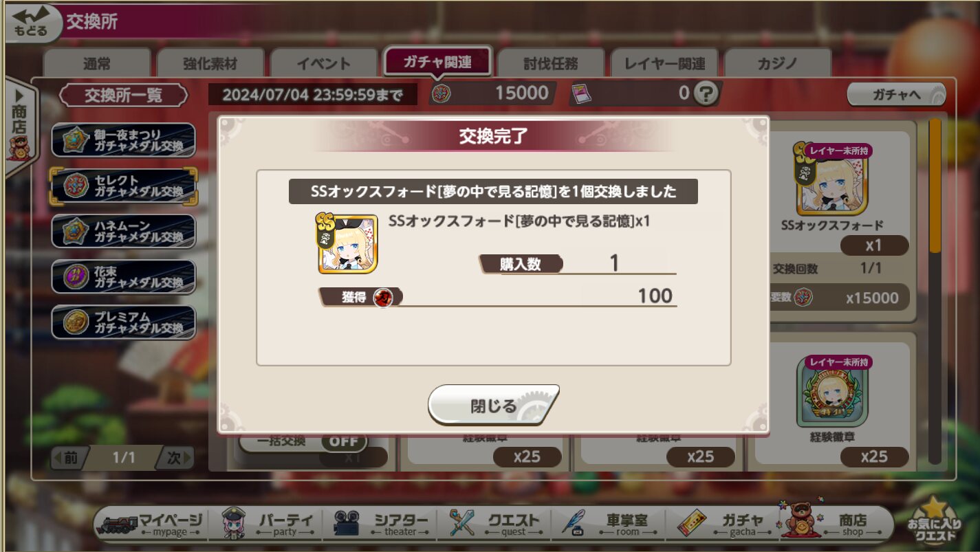Screen dimensions: 980x552
Task: Click the 閉じる button in dialog
Action: 494,406
